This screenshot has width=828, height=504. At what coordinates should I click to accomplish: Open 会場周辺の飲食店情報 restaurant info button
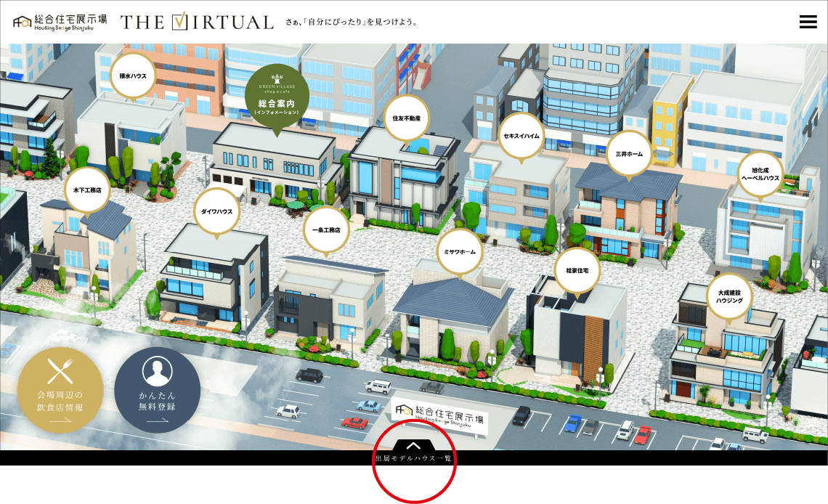60,391
